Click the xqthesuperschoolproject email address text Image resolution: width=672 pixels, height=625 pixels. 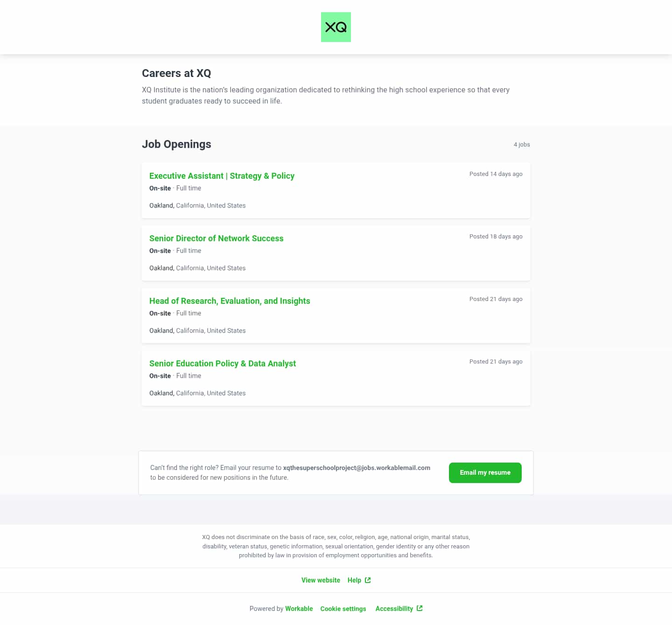tap(357, 468)
